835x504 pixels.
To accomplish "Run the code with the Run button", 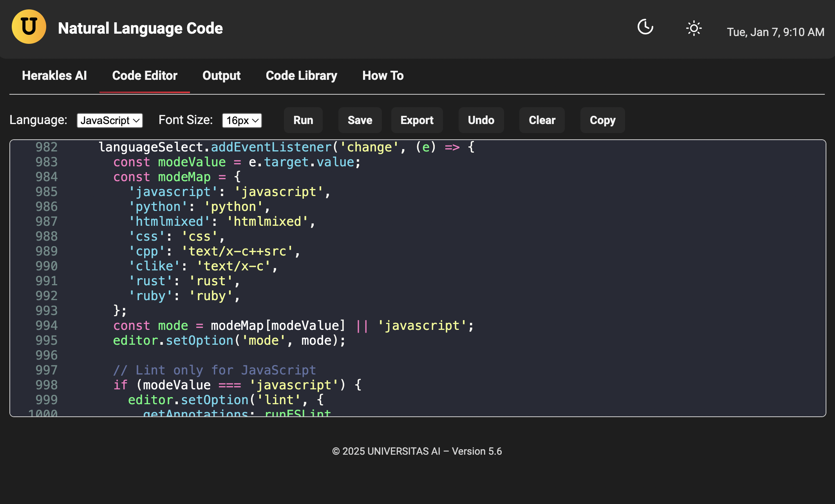I will (303, 120).
